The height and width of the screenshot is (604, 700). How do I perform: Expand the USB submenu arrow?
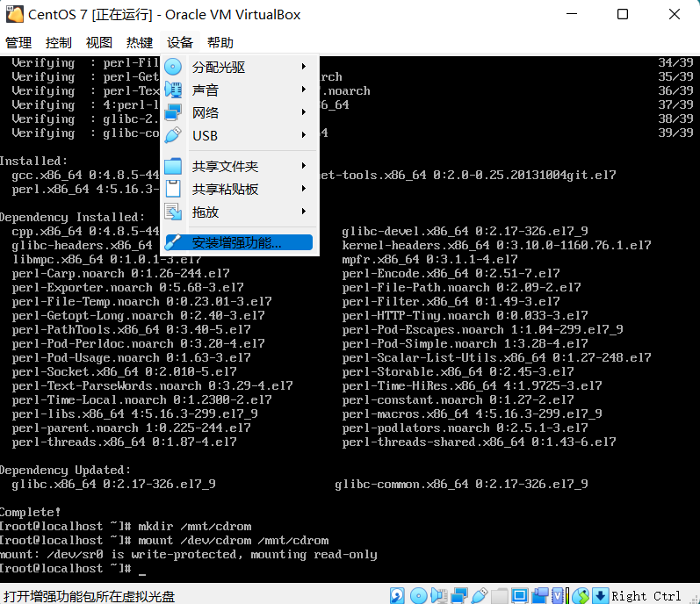304,134
